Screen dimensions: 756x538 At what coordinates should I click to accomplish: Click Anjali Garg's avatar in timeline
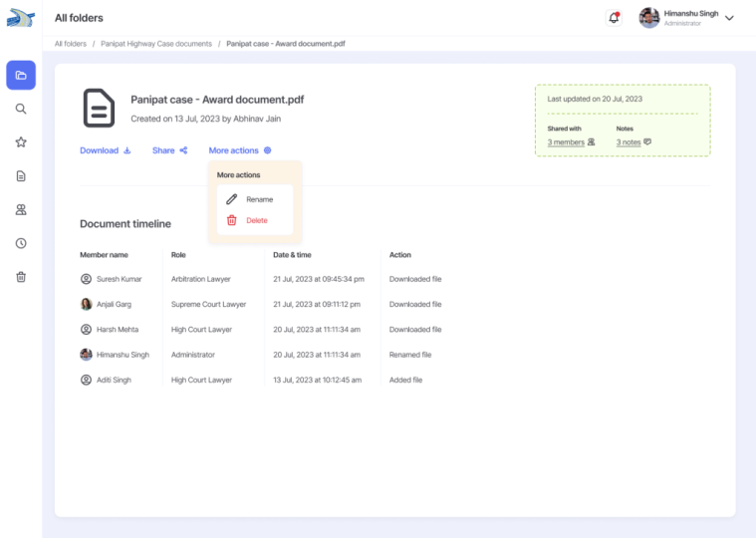86,304
